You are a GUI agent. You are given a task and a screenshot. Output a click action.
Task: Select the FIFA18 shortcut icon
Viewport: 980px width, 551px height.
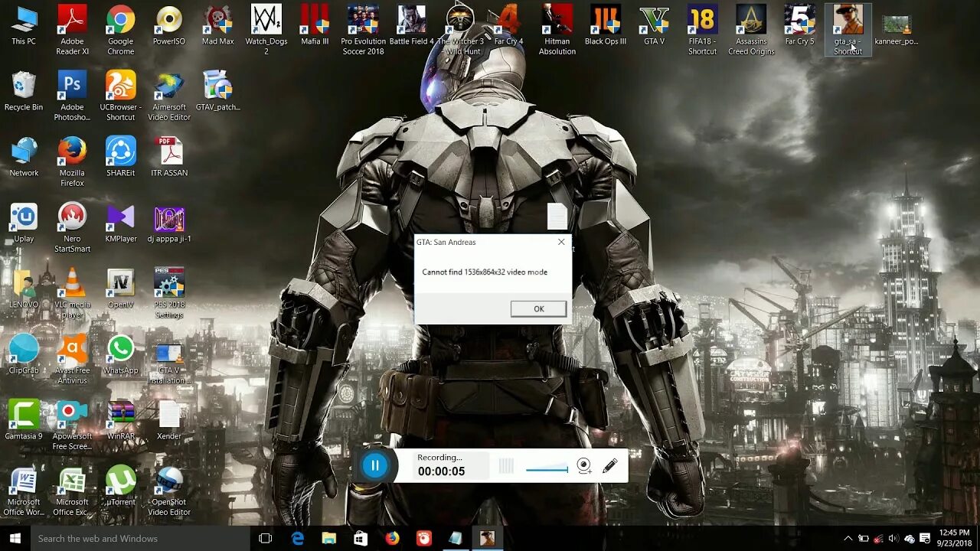point(702,30)
